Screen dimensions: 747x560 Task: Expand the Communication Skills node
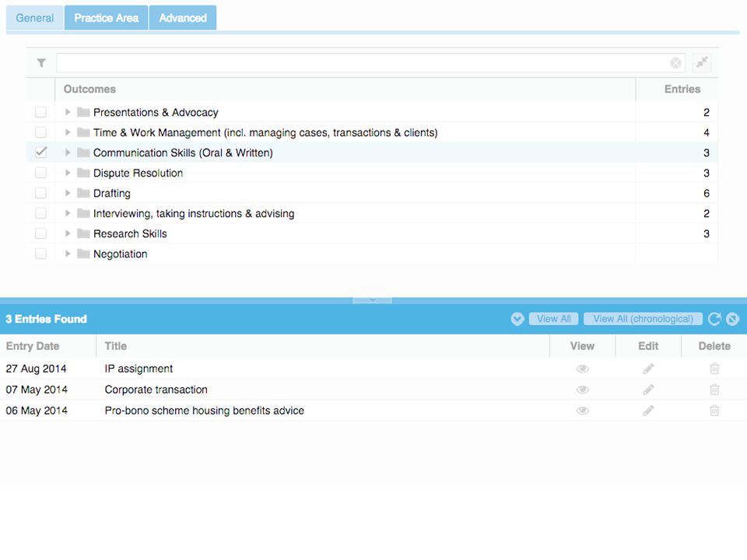(68, 153)
